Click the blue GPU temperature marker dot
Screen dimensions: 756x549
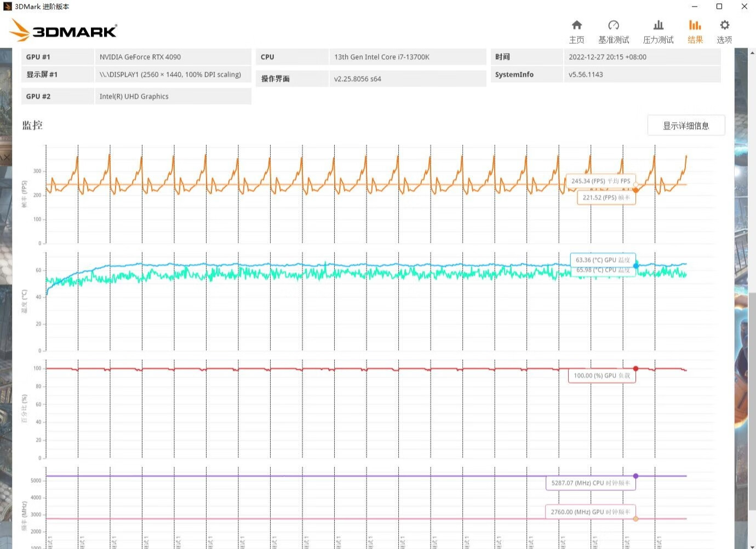(635, 265)
